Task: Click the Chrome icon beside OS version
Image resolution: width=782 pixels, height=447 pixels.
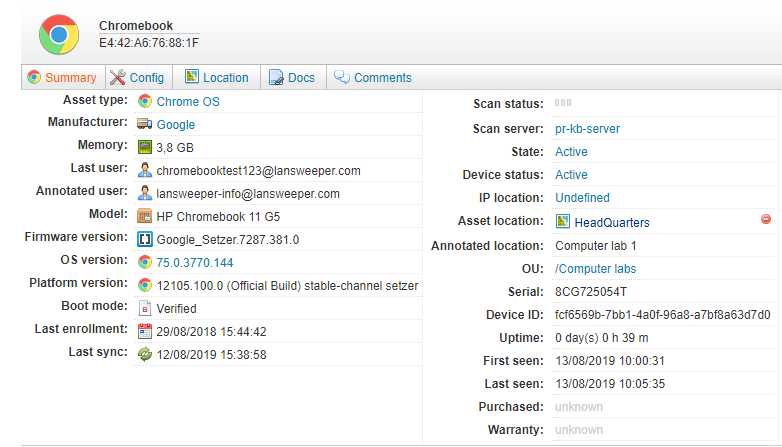Action: point(145,262)
